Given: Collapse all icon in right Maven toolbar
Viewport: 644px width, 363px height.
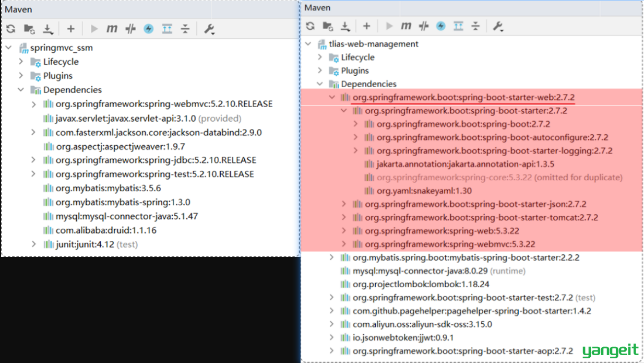Looking at the screenshot, I should click(475, 26).
